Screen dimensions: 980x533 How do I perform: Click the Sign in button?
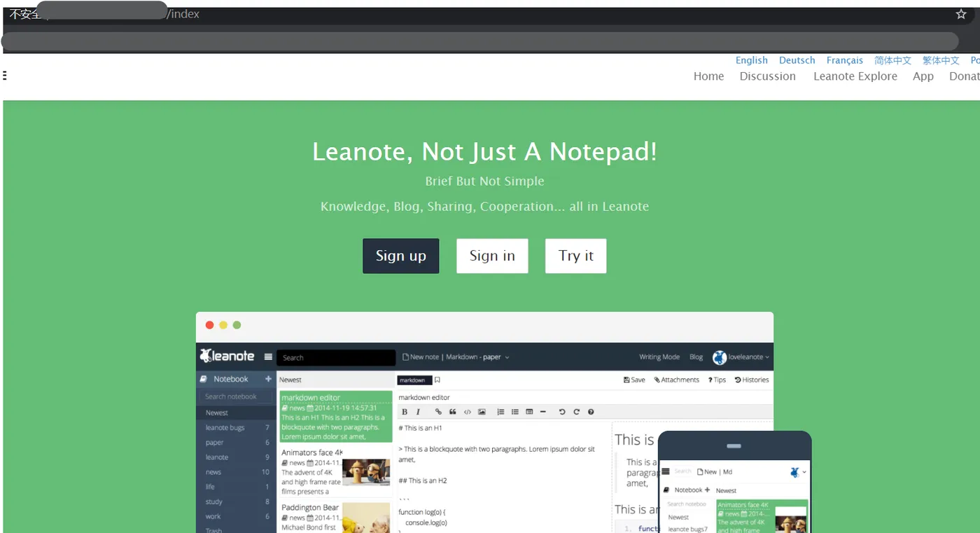coord(492,256)
